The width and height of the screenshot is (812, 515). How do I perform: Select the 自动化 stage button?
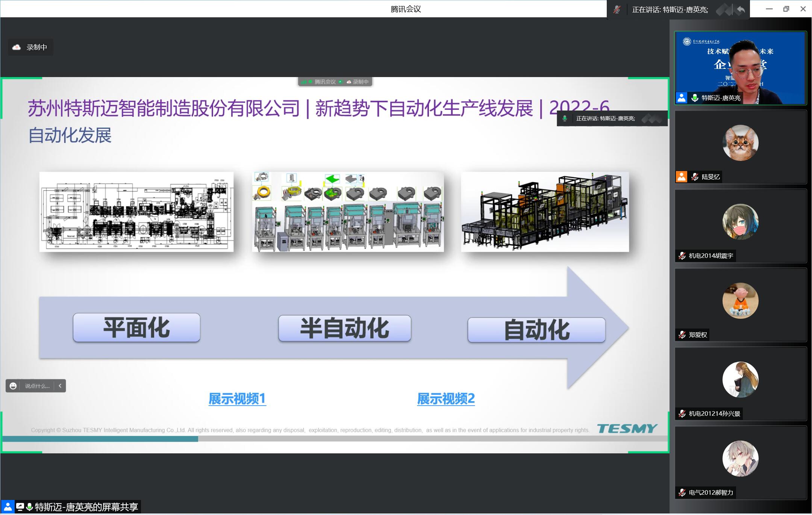pyautogui.click(x=536, y=330)
